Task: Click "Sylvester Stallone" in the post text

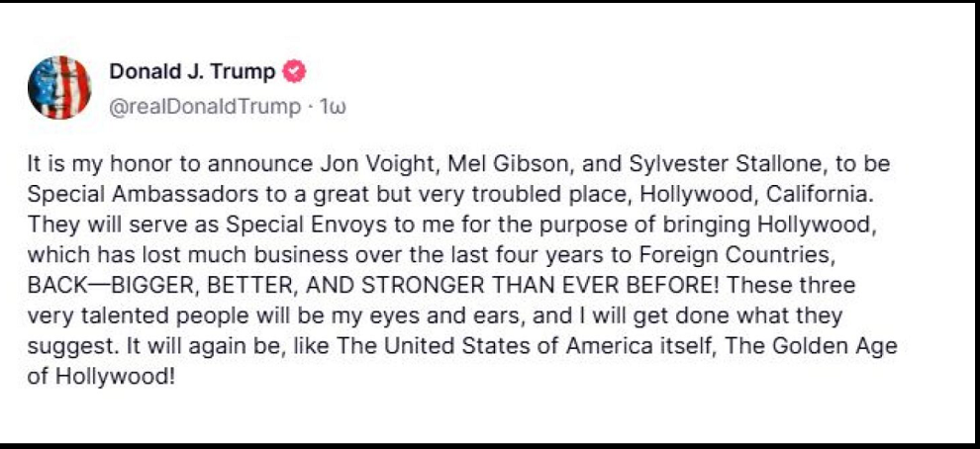Action: [x=670, y=162]
